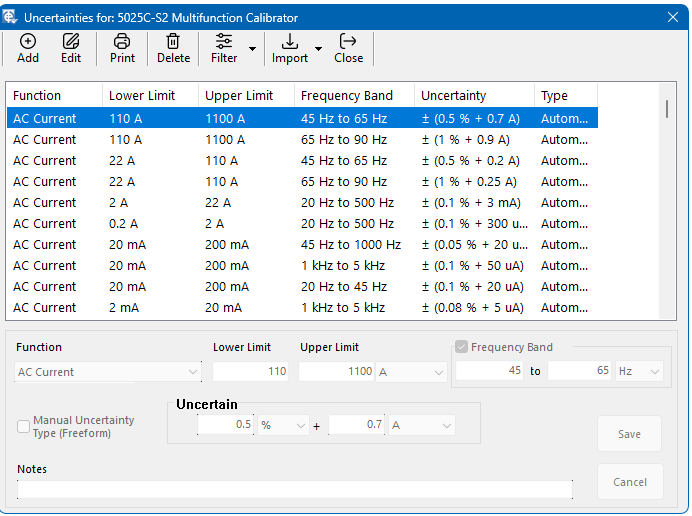692x516 pixels.
Task: Toggle the Frequency Band checkbox
Action: (461, 347)
